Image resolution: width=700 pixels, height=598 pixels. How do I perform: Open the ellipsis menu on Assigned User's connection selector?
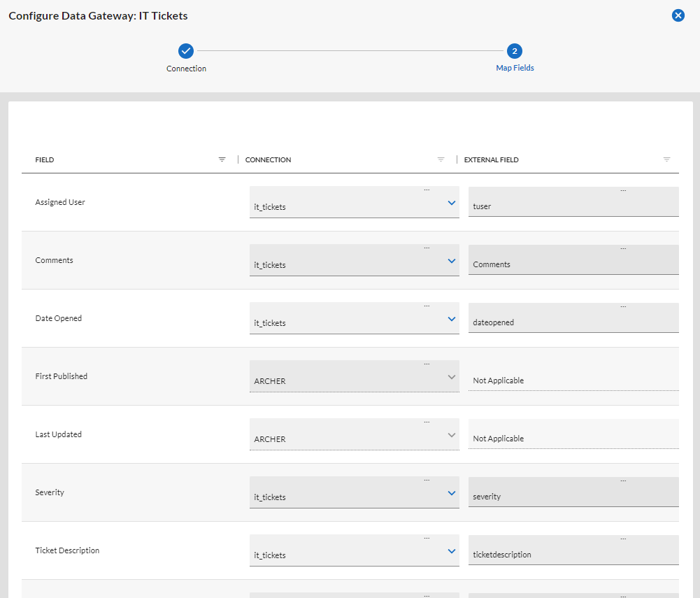coord(427,188)
